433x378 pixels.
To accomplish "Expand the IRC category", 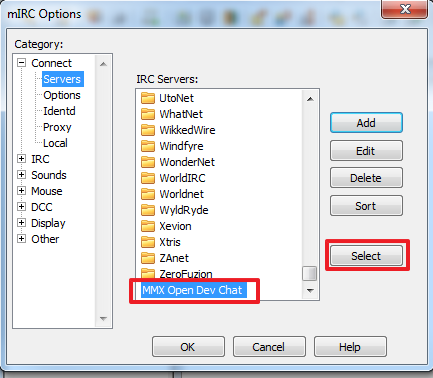I will click(22, 159).
